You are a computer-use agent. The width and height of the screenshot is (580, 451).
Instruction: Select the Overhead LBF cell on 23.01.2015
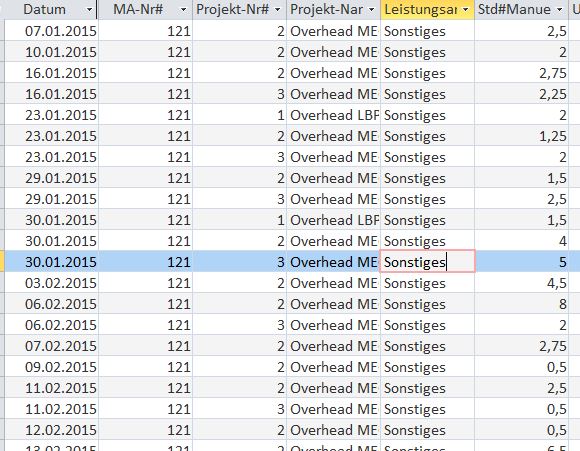(333, 115)
